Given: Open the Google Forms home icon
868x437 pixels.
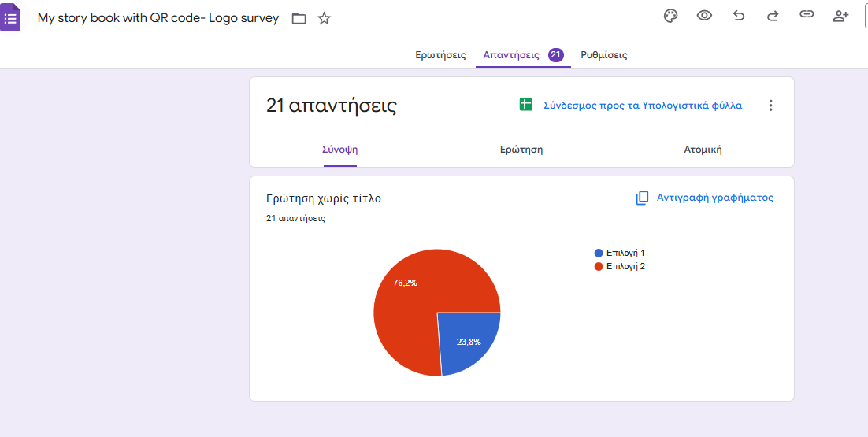Looking at the screenshot, I should point(10,18).
